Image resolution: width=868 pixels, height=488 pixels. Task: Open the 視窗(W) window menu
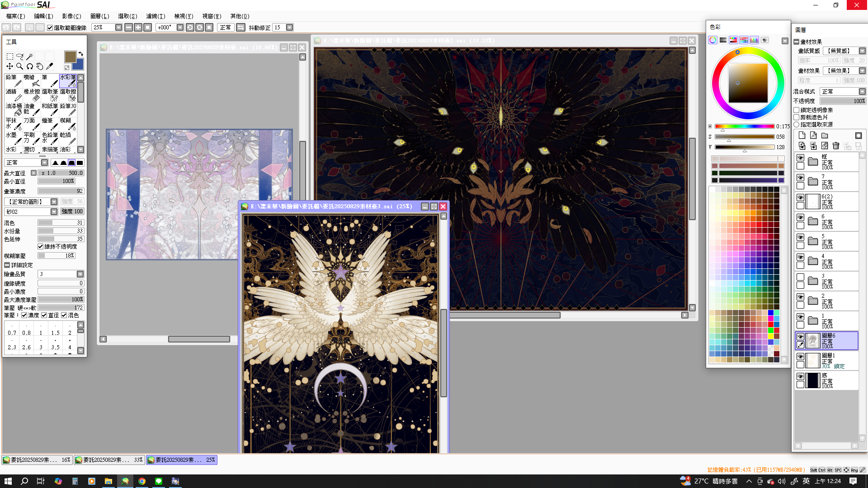click(x=212, y=16)
